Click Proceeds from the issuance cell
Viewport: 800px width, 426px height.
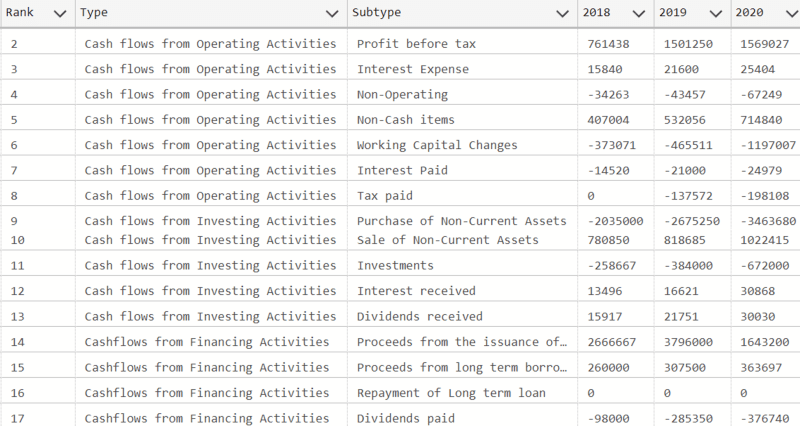coord(462,342)
